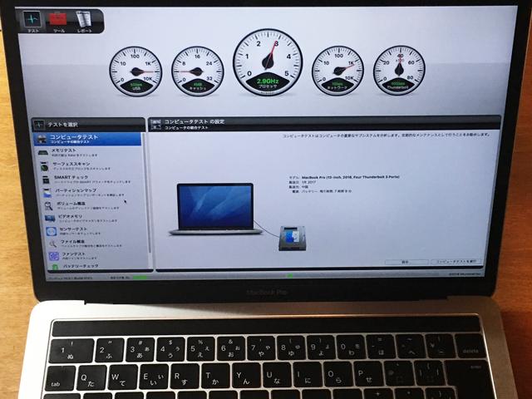Click the ネットワーク network gauge dial
532x399 pixels.
[x=338, y=71]
